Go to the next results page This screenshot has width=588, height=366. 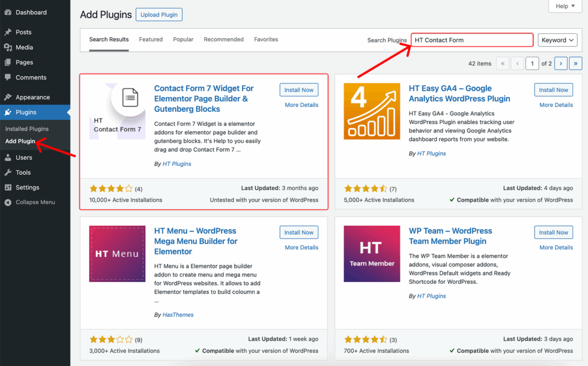coord(560,63)
